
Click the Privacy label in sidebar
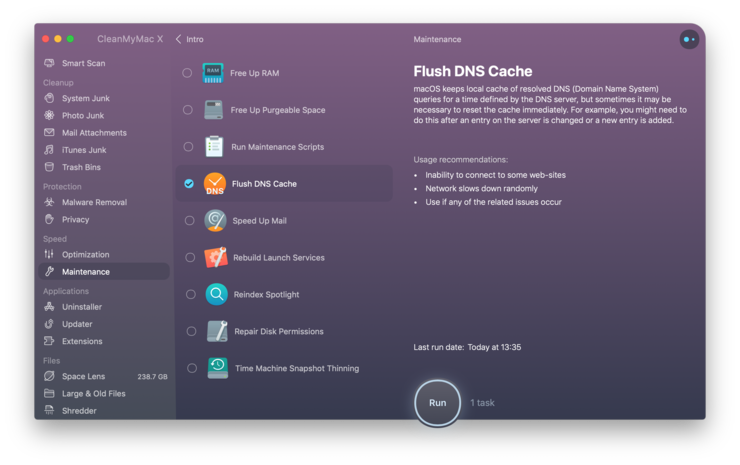coord(76,220)
